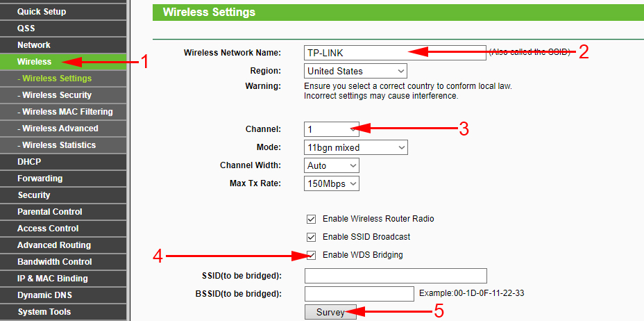Navigate to System Tools menu
Viewport: 644px width, 321px height.
pos(44,312)
